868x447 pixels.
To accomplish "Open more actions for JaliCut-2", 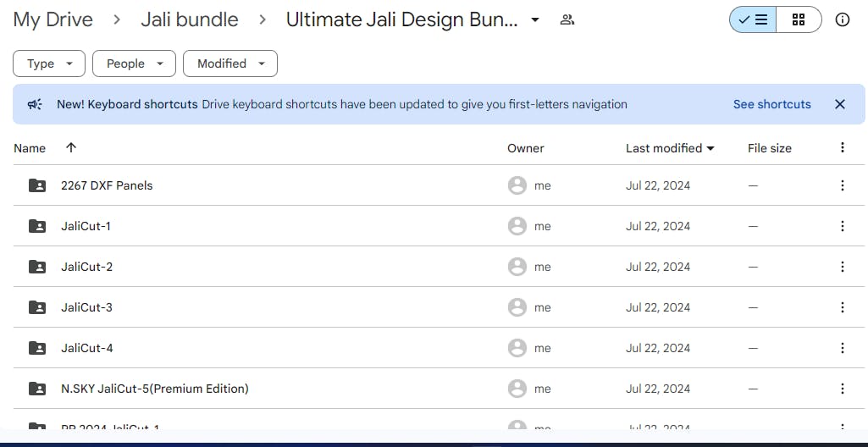I will (842, 267).
